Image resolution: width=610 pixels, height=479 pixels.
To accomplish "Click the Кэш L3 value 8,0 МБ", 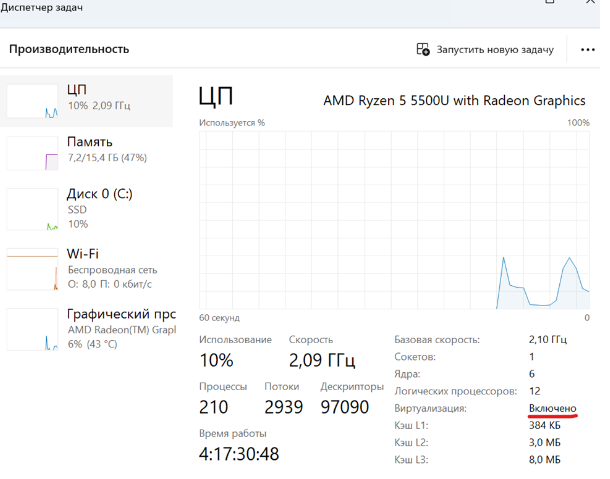I will tap(545, 460).
